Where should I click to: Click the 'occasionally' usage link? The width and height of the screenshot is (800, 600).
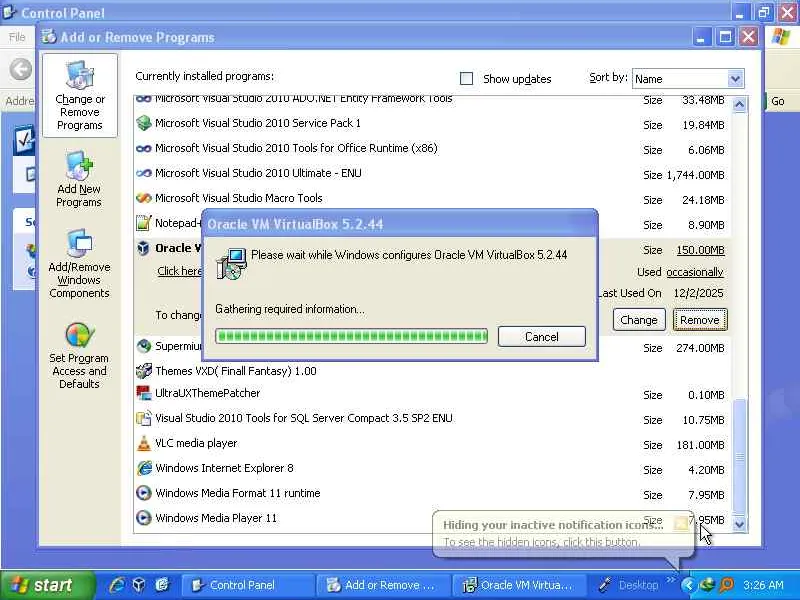pyautogui.click(x=694, y=272)
